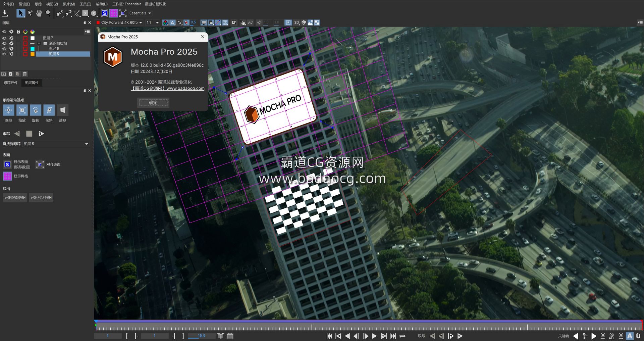Open the 1:1 zoom level dropdown
644x341 pixels.
point(153,22)
